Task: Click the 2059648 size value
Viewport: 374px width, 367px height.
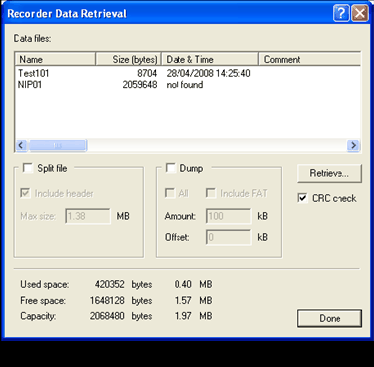Action: 140,85
